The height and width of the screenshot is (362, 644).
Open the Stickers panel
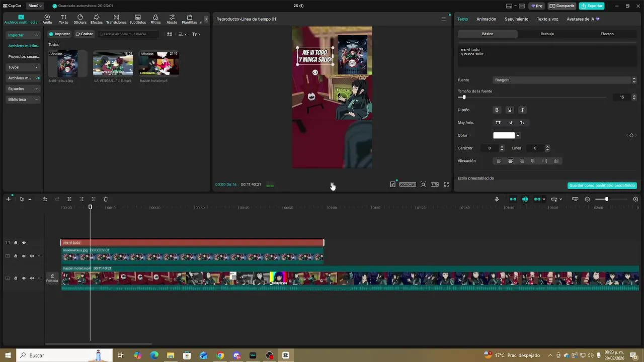pyautogui.click(x=80, y=19)
